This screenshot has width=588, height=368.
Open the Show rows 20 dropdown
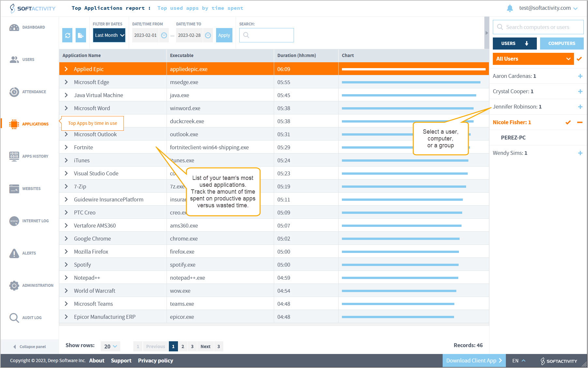tap(110, 346)
